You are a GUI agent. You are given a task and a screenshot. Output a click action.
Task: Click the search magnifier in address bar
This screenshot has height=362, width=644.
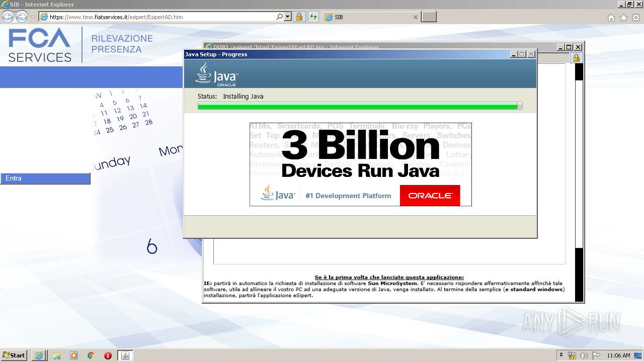(x=280, y=17)
